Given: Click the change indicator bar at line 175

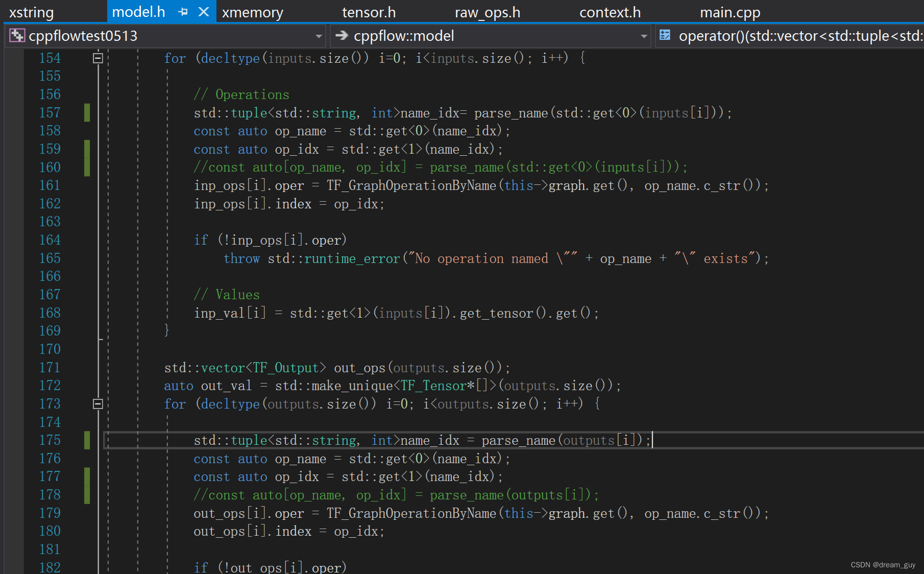Looking at the screenshot, I should pos(87,440).
